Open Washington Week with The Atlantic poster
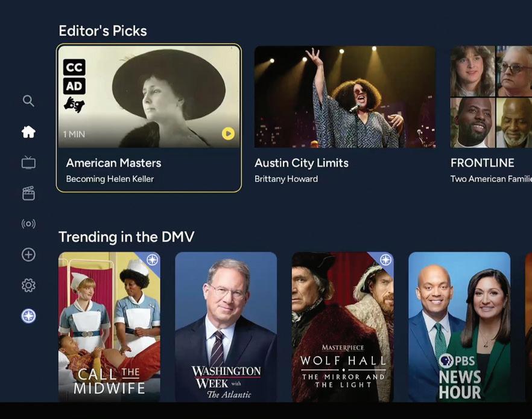Screen dimensions: 532x419 pos(226,327)
